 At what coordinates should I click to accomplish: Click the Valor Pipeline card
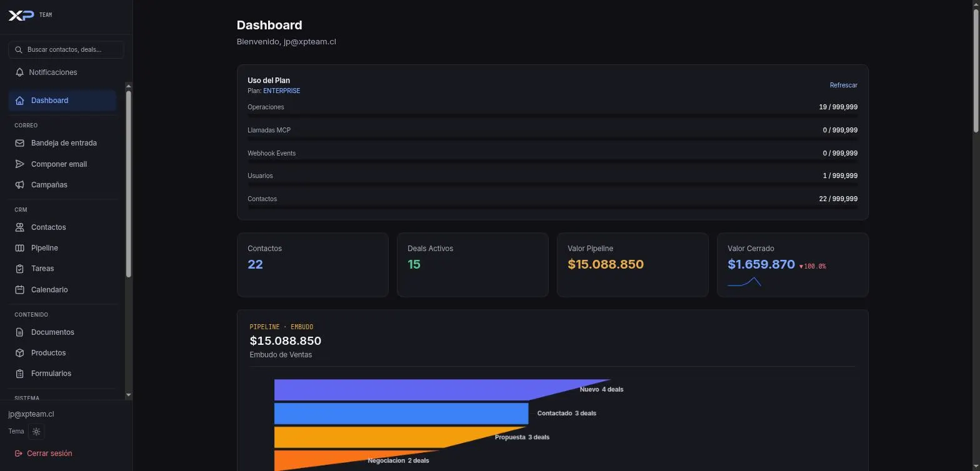point(632,265)
